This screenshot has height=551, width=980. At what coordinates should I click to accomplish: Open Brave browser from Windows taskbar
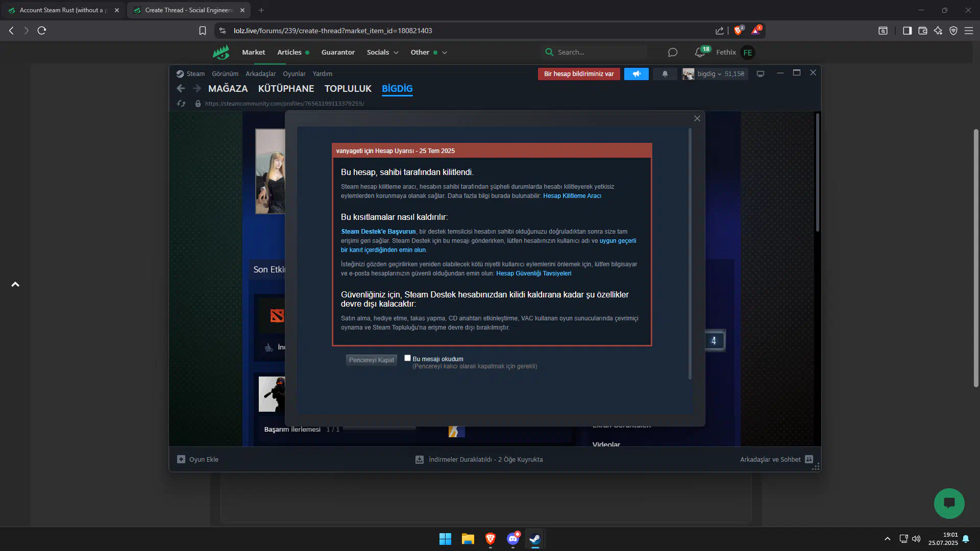pos(491,539)
